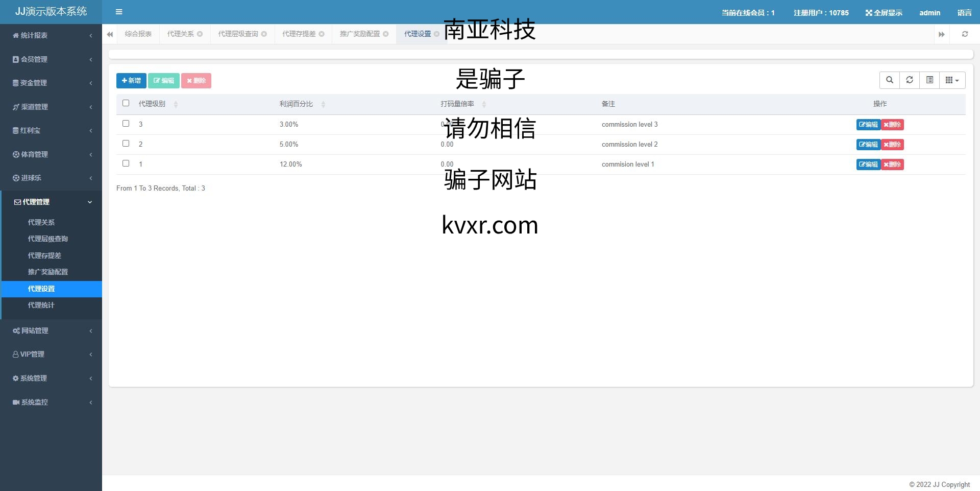Click the green 编辑 toolbar button

pyautogui.click(x=164, y=81)
